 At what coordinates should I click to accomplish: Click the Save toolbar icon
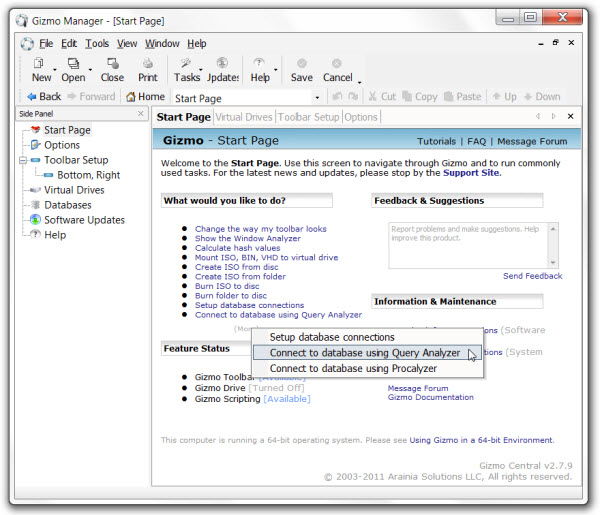[302, 64]
